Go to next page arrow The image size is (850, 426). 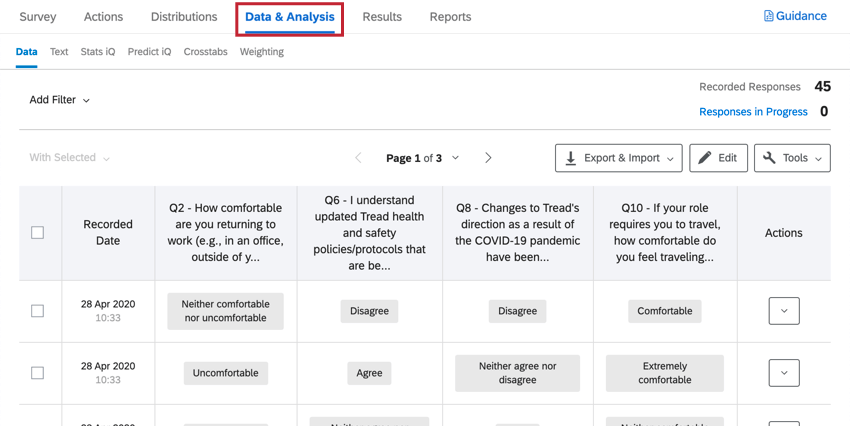tap(488, 158)
